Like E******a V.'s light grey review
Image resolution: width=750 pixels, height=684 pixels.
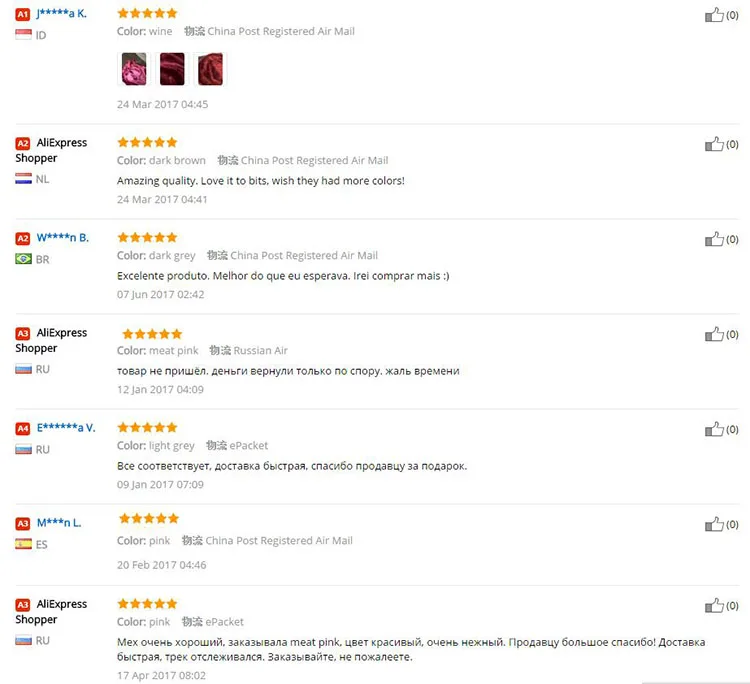pos(714,429)
